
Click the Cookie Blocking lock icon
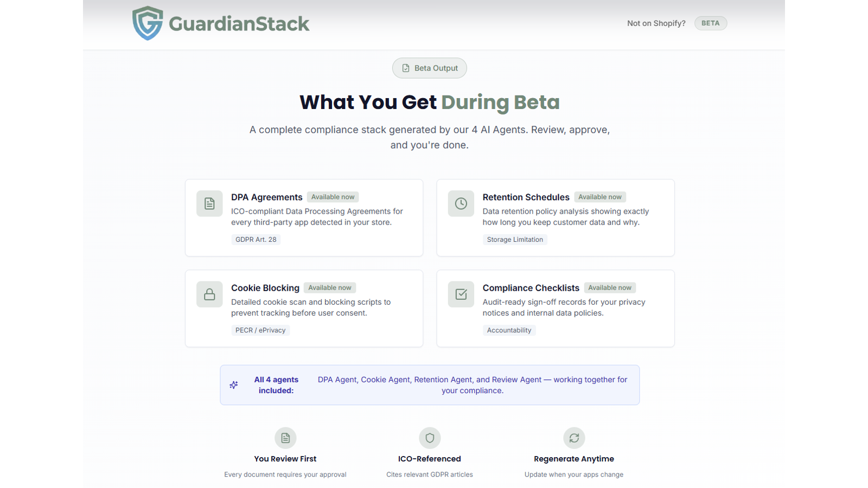pyautogui.click(x=209, y=294)
